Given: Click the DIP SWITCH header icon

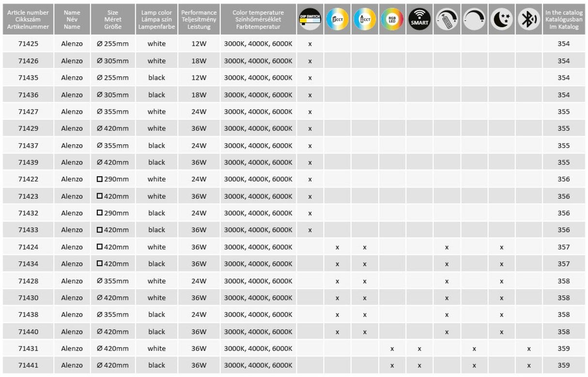Looking at the screenshot, I should coord(310,19).
